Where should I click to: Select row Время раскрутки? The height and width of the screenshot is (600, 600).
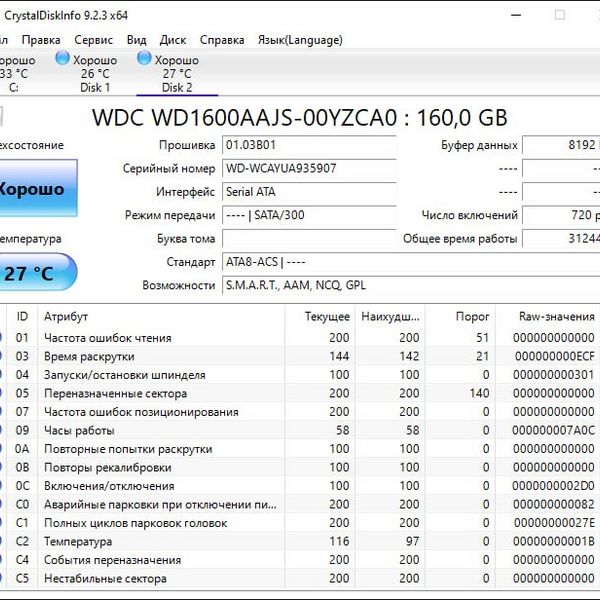(300, 356)
